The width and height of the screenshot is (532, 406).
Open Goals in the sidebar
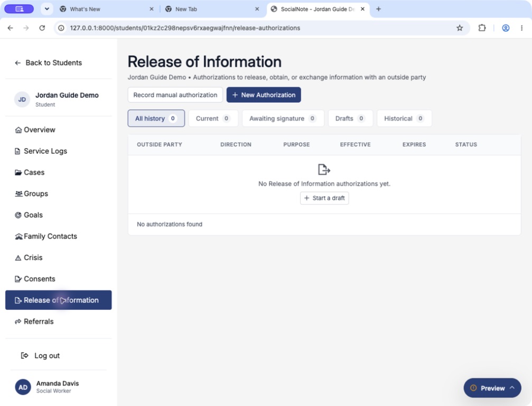[x=58, y=215]
